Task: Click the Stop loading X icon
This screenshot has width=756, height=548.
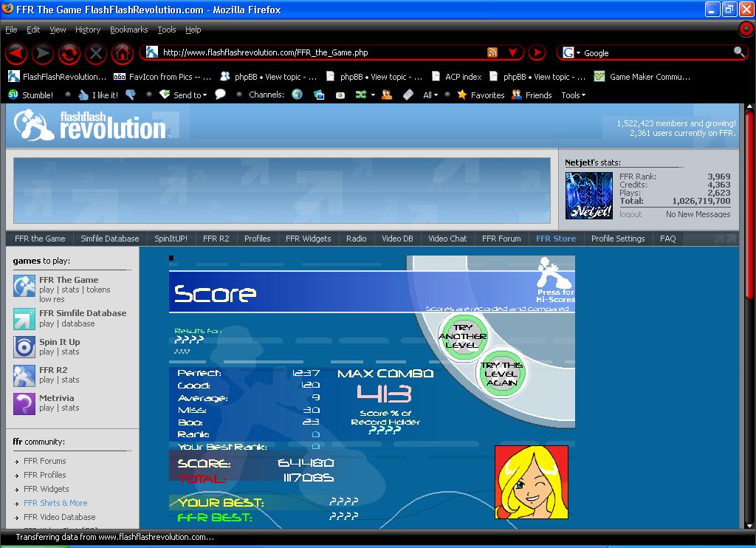Action: (96, 53)
